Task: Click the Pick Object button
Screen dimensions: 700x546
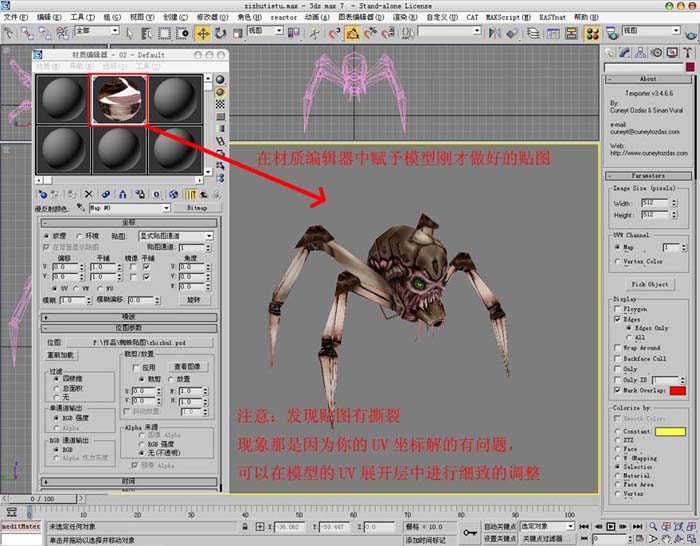Action: click(x=650, y=284)
